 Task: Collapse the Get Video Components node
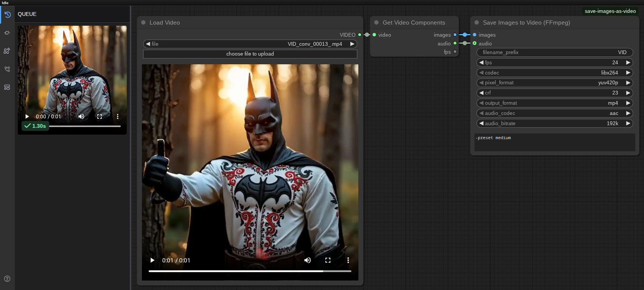click(x=376, y=23)
